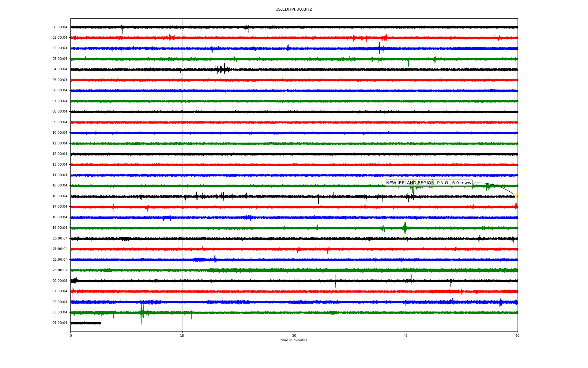This screenshot has height=368, width=588.
Task: Click the 22:00:04 blue trace label
Action: [60, 260]
